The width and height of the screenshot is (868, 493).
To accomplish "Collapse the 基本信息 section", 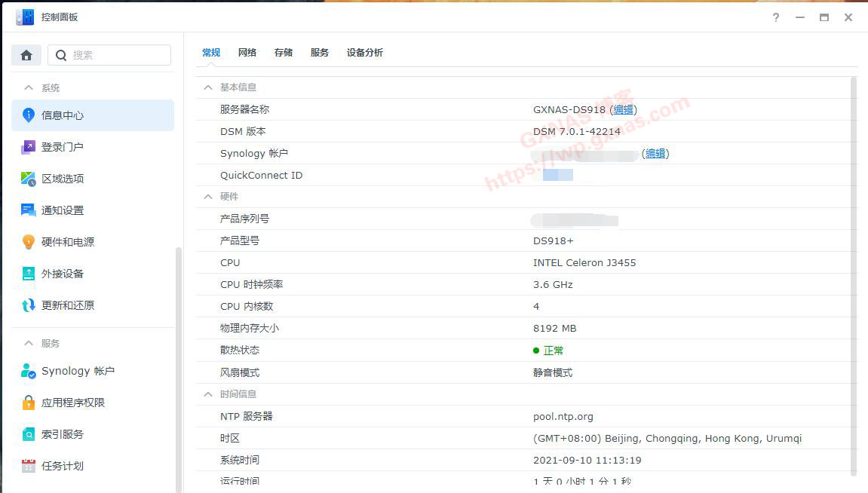I will click(x=208, y=87).
